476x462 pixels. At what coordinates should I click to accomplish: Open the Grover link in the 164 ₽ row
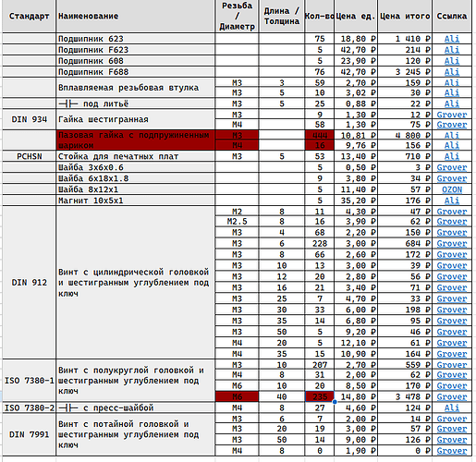[452, 354]
